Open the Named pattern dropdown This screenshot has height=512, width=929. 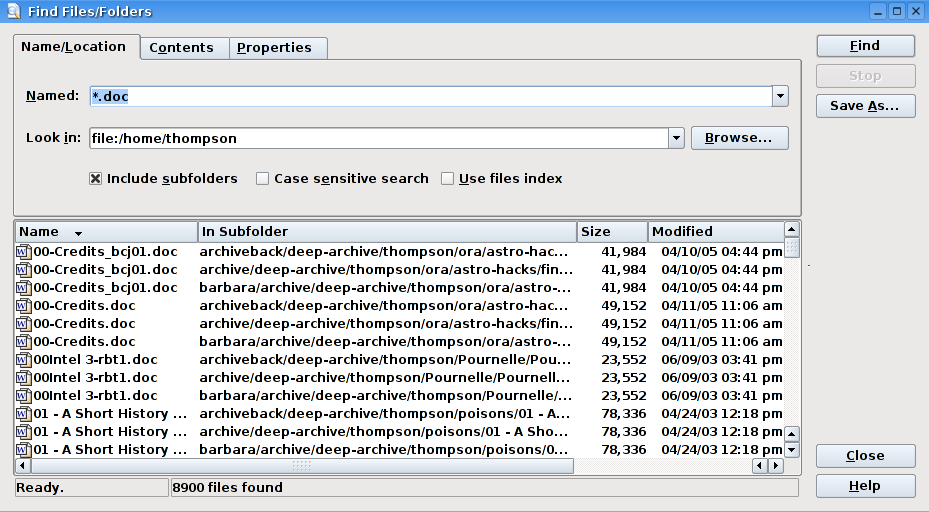pos(780,96)
